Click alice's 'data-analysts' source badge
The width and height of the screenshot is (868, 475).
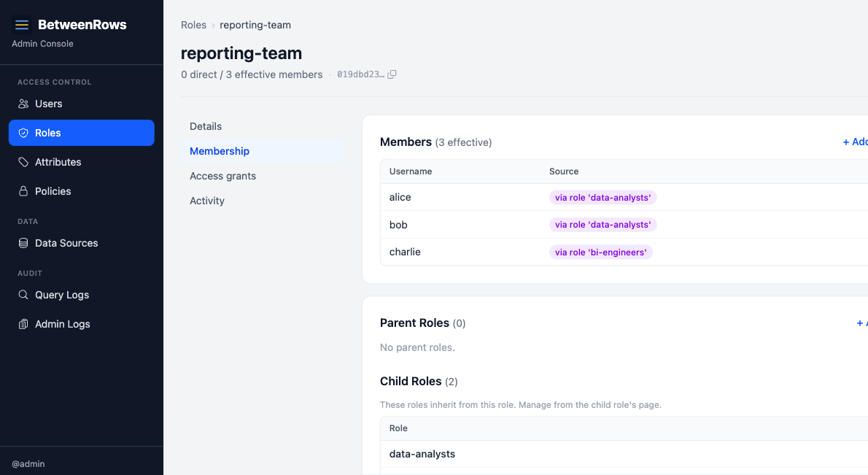click(602, 198)
